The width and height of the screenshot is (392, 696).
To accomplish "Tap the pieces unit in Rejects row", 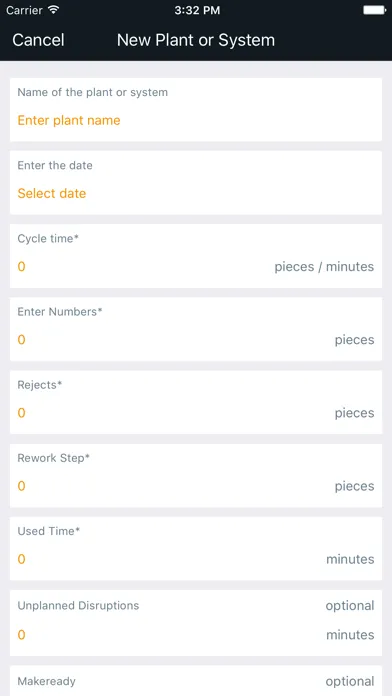I will 354,413.
